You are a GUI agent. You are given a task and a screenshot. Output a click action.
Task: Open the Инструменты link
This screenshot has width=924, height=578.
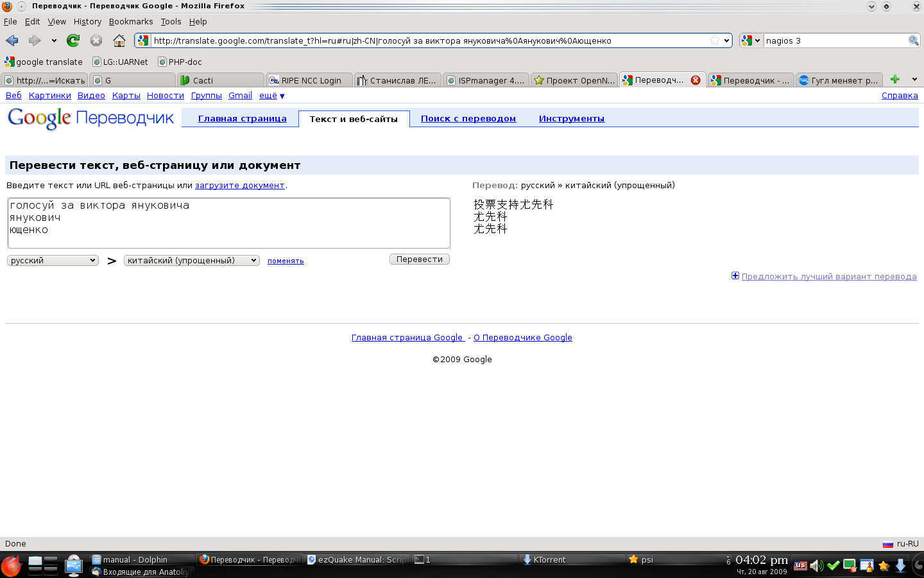pos(572,119)
